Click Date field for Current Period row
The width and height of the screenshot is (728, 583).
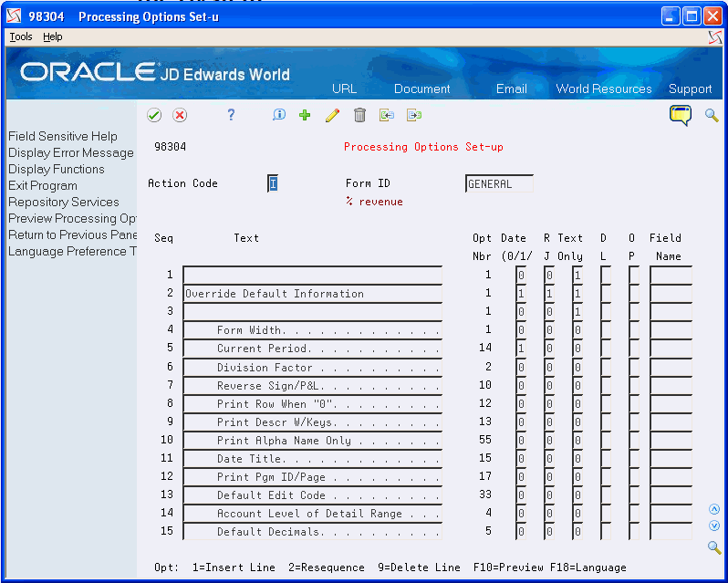(x=521, y=349)
